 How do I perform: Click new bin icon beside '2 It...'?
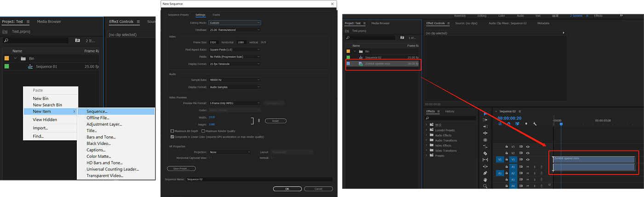pos(77,41)
